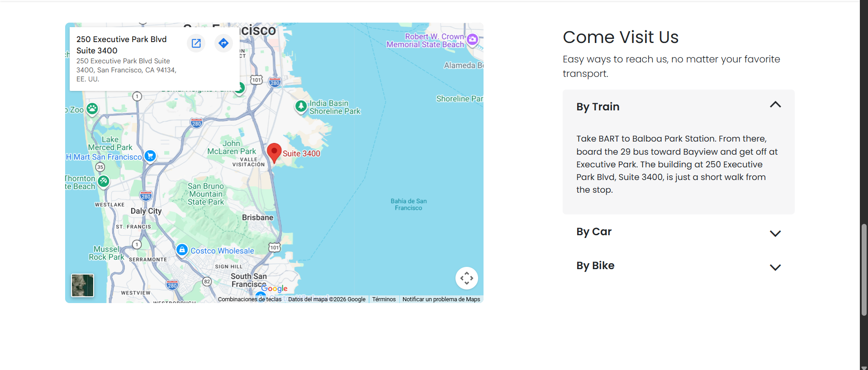This screenshot has width=868, height=370.
Task: Collapse the By Train section
Action: [775, 105]
